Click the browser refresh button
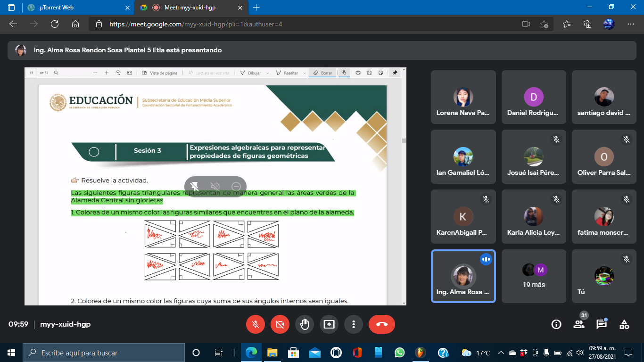 click(x=54, y=24)
